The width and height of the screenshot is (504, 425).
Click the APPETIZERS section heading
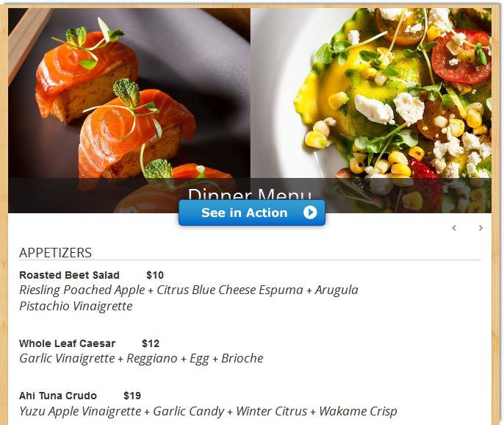pyautogui.click(x=55, y=253)
